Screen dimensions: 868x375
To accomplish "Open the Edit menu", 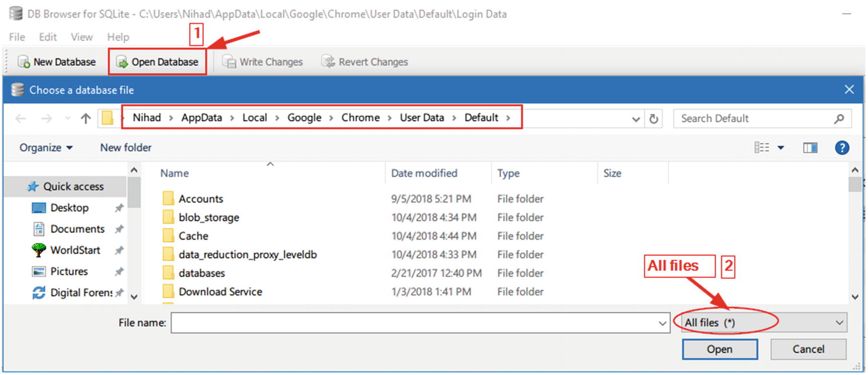I will (48, 37).
